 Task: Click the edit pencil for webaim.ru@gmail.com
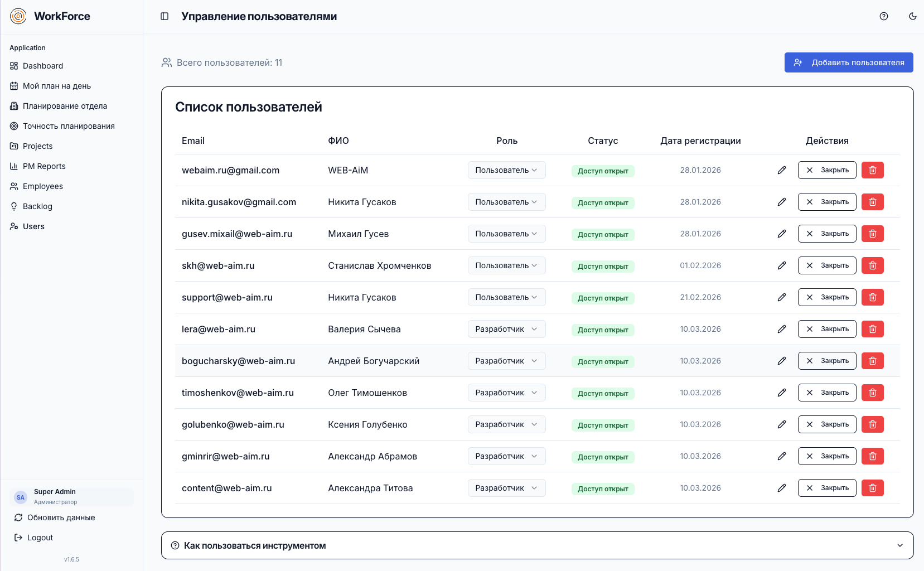(782, 170)
